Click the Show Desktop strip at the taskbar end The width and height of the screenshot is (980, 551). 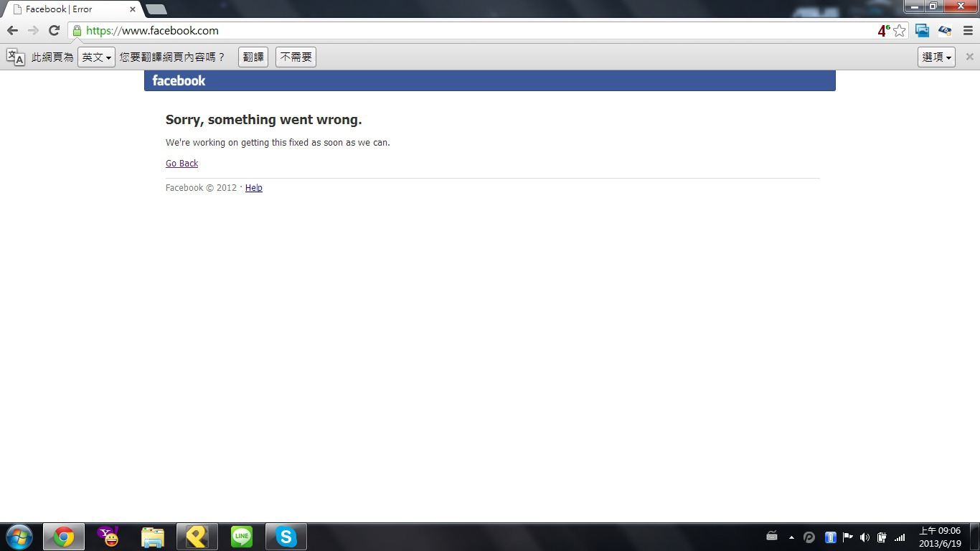point(974,537)
